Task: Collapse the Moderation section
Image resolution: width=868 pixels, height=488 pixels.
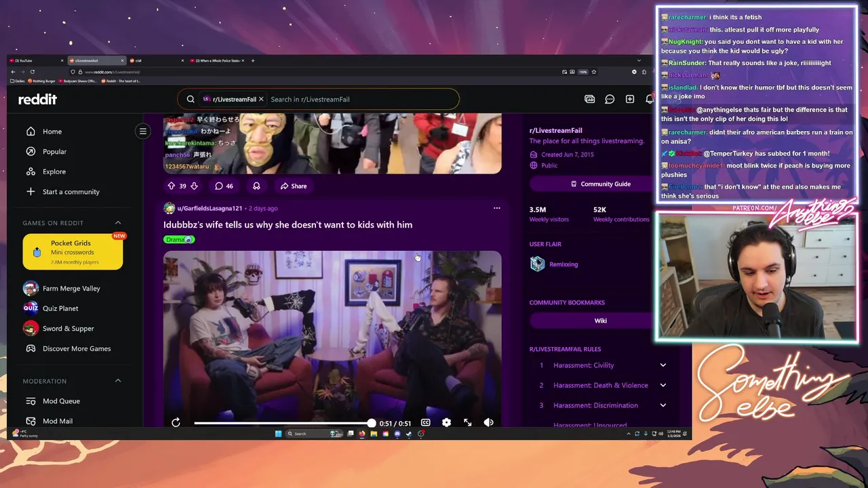Action: coord(118,381)
